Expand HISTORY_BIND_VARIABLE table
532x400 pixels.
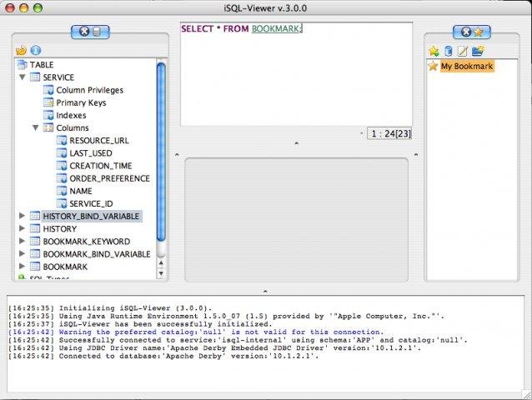(x=22, y=216)
